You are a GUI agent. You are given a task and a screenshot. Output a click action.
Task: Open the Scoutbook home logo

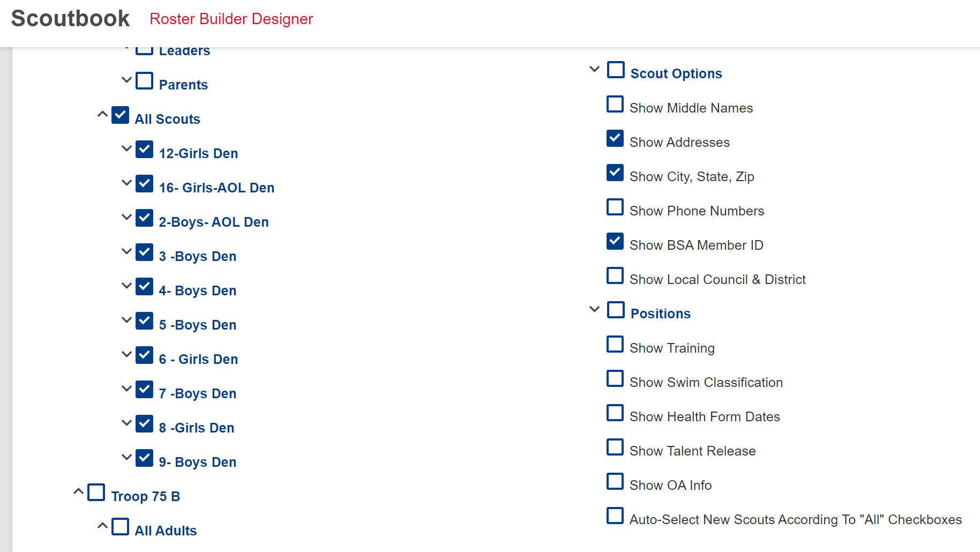(x=70, y=19)
